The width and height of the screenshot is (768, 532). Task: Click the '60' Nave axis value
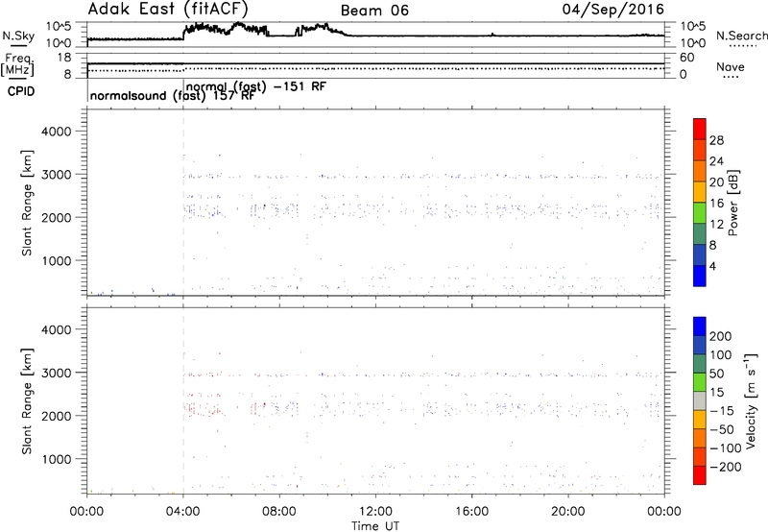pos(687,58)
